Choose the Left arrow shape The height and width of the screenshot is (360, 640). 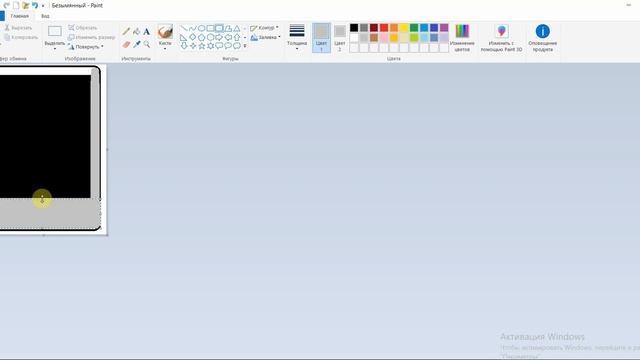coord(228,37)
